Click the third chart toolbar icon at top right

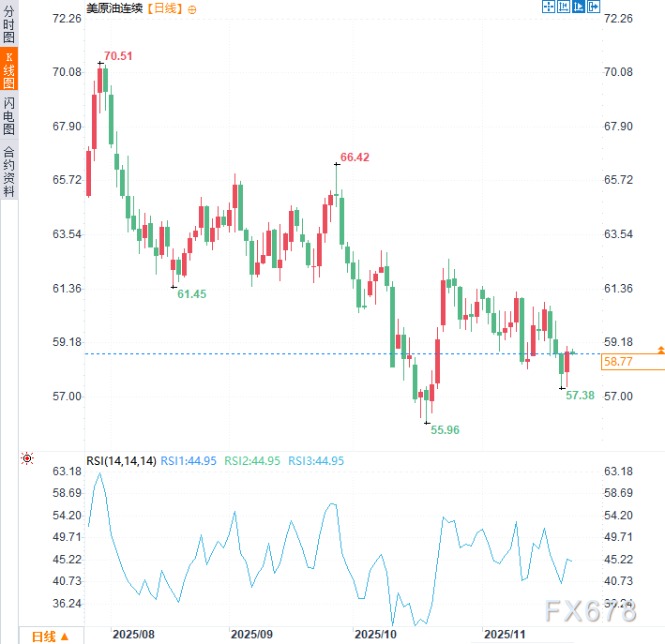click(x=578, y=7)
